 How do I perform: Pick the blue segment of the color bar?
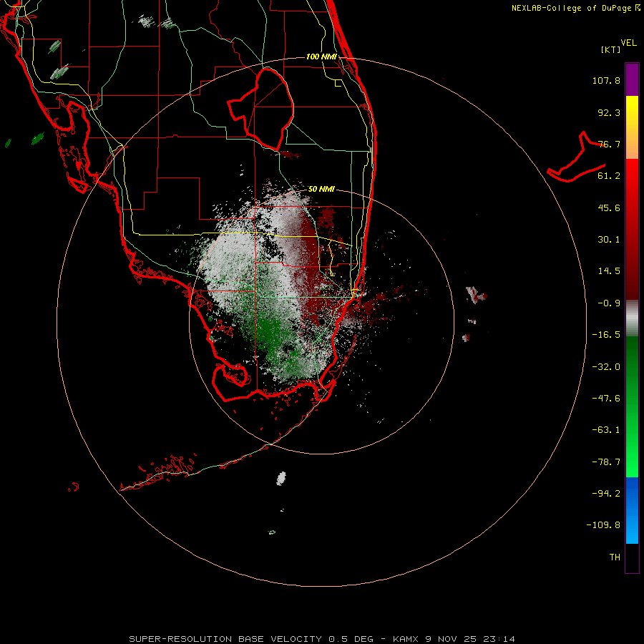tap(632, 510)
